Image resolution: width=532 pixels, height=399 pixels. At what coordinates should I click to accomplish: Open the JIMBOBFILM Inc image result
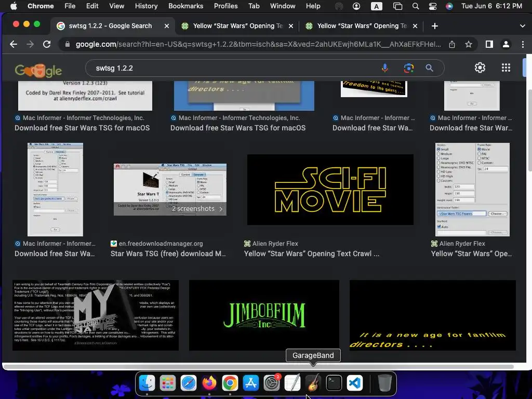point(264,315)
